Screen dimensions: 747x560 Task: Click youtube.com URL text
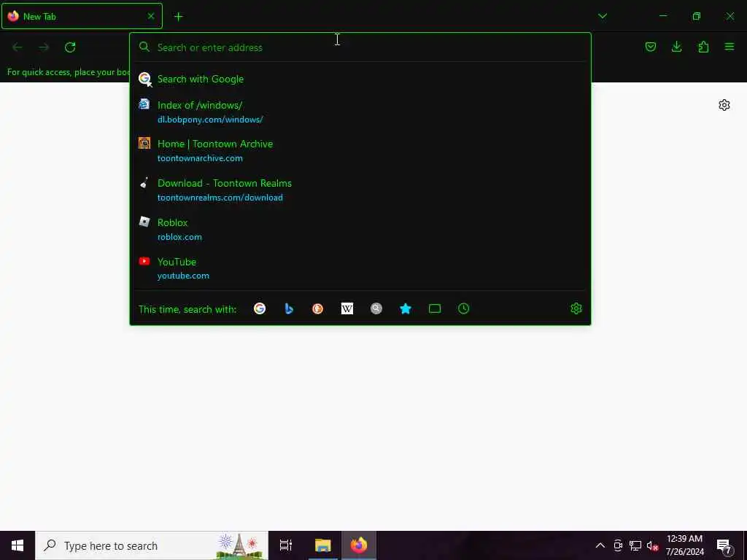point(183,276)
